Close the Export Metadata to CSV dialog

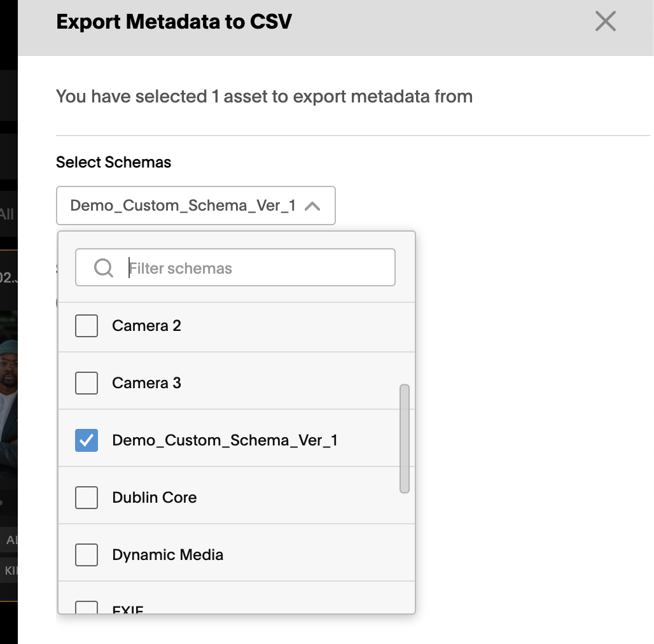click(x=605, y=21)
